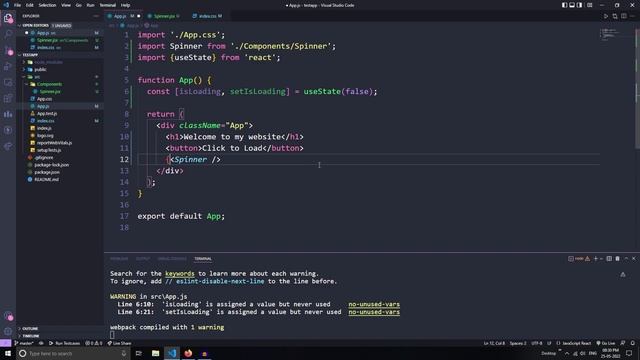Split the terminal panel
The image size is (640, 360).
(609, 258)
